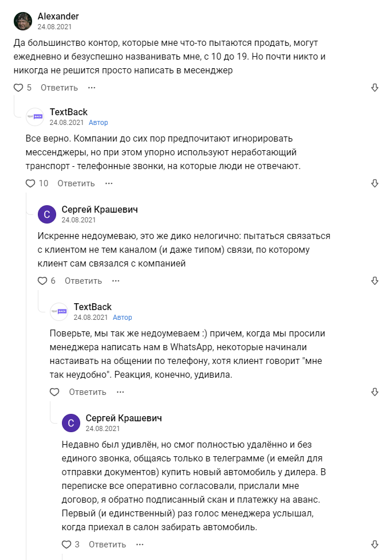Downvote Сергей's car dealer comment

375,544
